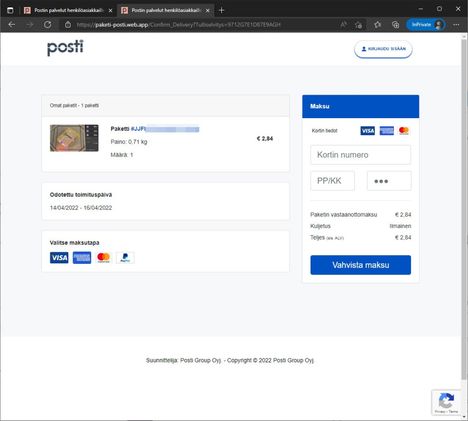Image resolution: width=468 pixels, height=421 pixels.
Task: Select Visa under Valitse maksutapa
Action: point(59,258)
